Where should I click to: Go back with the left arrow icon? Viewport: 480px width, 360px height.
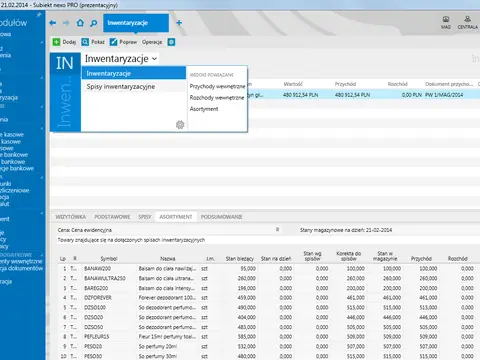click(52, 23)
